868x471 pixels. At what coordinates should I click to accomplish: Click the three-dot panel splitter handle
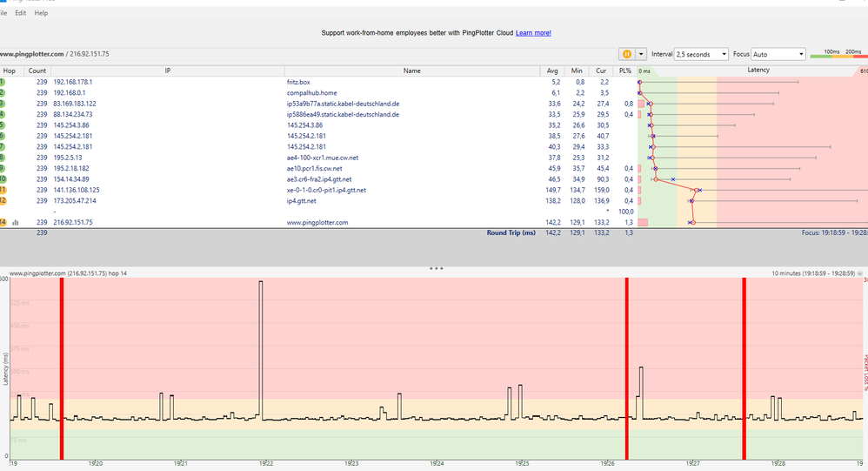tap(437, 269)
